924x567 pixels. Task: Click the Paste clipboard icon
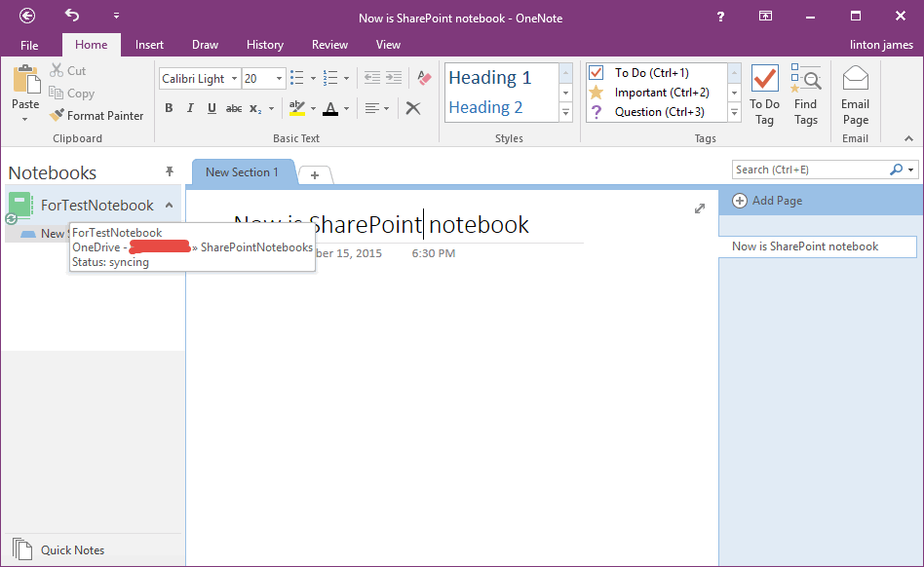point(26,80)
